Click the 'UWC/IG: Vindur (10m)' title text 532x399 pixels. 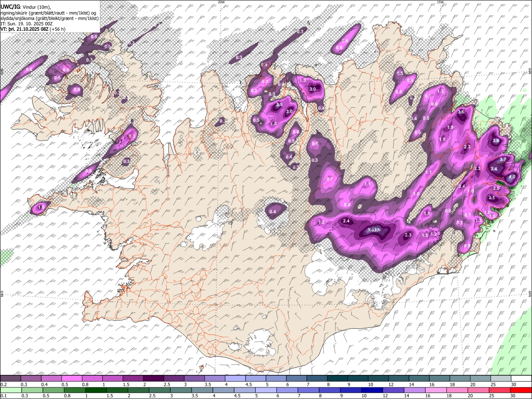pos(25,7)
